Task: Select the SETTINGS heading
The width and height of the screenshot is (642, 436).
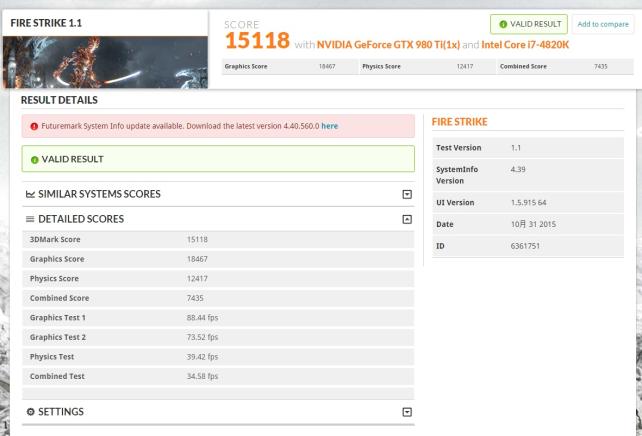Action: coord(61,412)
